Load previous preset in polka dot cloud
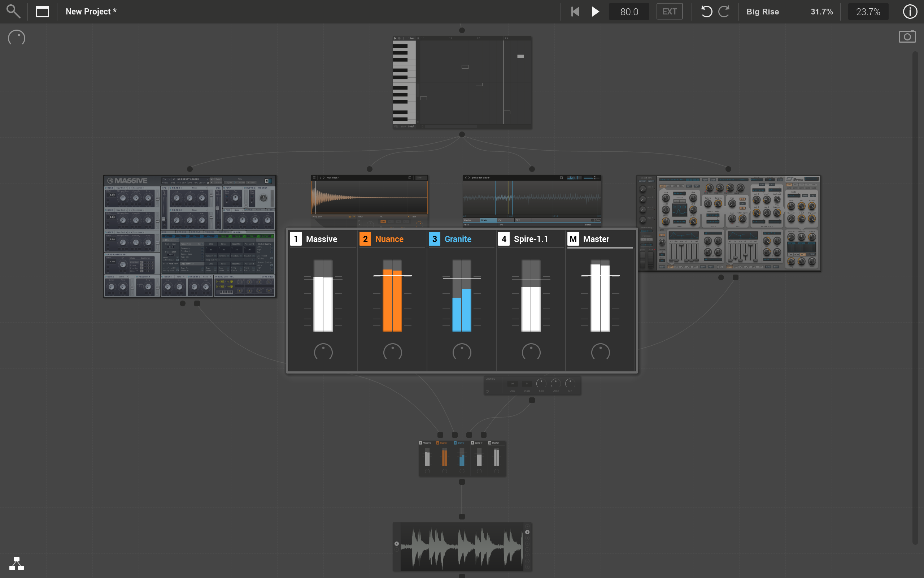The image size is (924, 578). point(466,178)
